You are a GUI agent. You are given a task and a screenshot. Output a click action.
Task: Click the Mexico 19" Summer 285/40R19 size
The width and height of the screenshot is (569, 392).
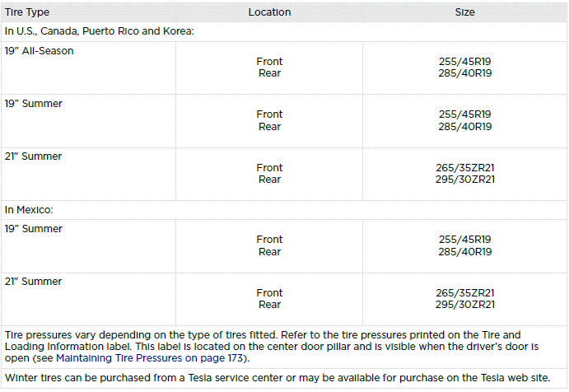point(465,251)
